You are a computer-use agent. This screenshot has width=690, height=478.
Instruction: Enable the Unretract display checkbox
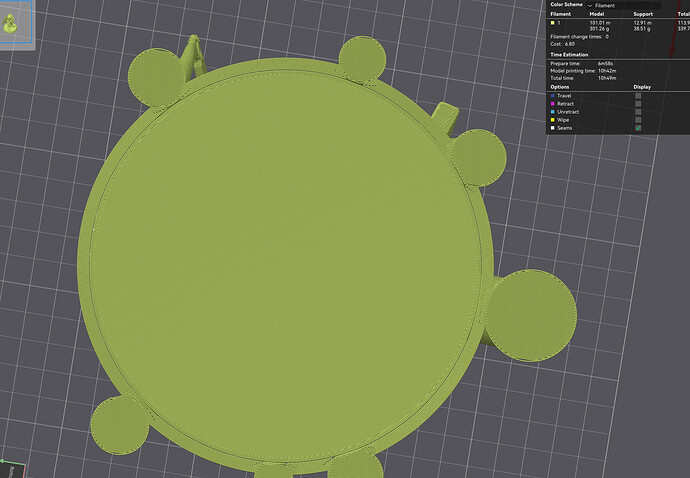coord(638,112)
